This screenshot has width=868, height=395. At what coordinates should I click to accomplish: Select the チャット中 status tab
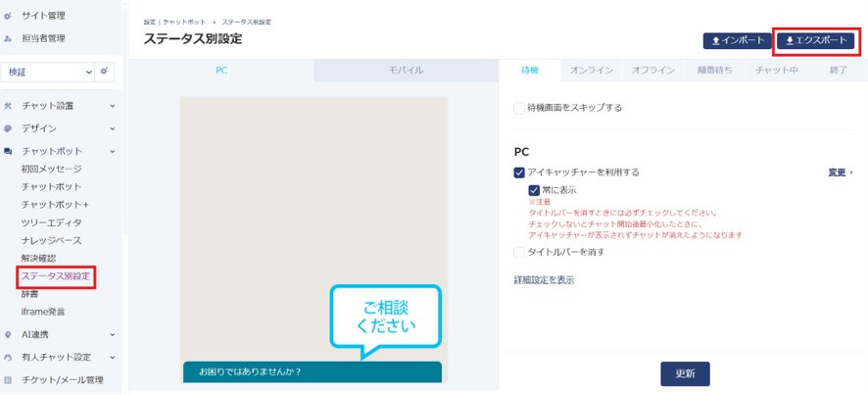pos(776,71)
